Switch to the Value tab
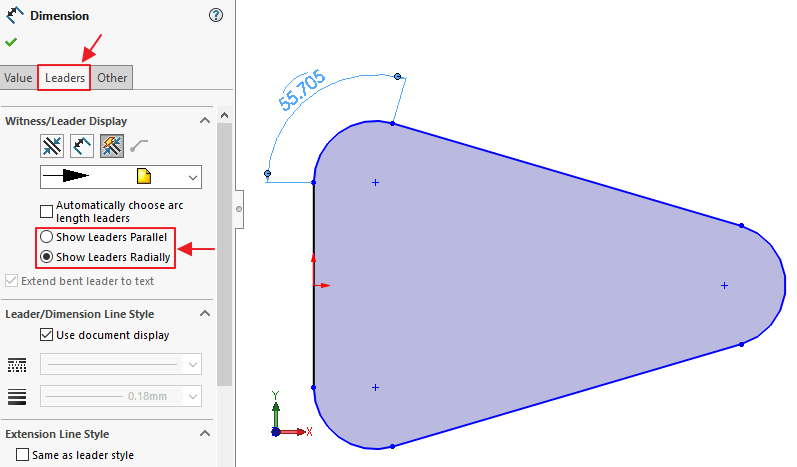797x467 pixels. (x=18, y=78)
